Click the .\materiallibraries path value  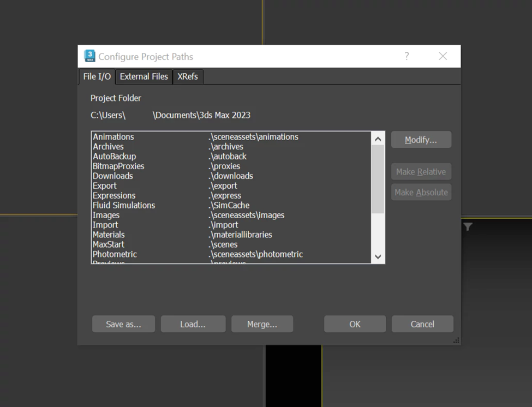(x=240, y=235)
